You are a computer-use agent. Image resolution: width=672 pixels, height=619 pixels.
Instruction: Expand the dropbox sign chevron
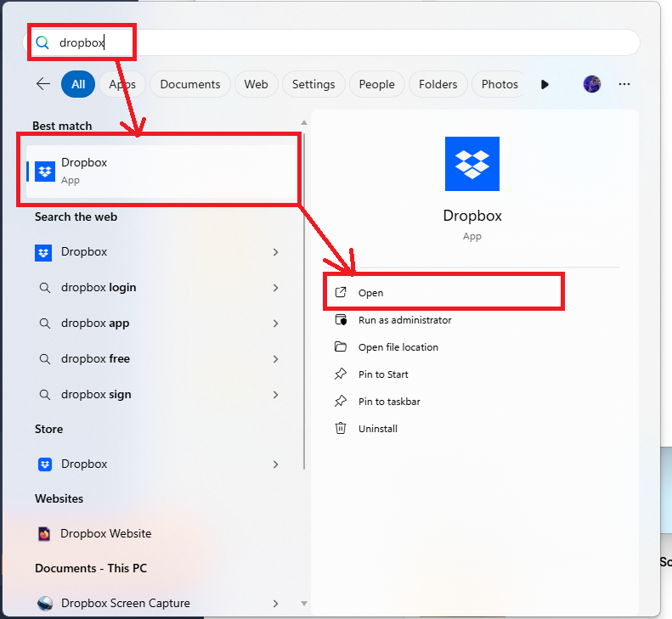[x=276, y=395]
